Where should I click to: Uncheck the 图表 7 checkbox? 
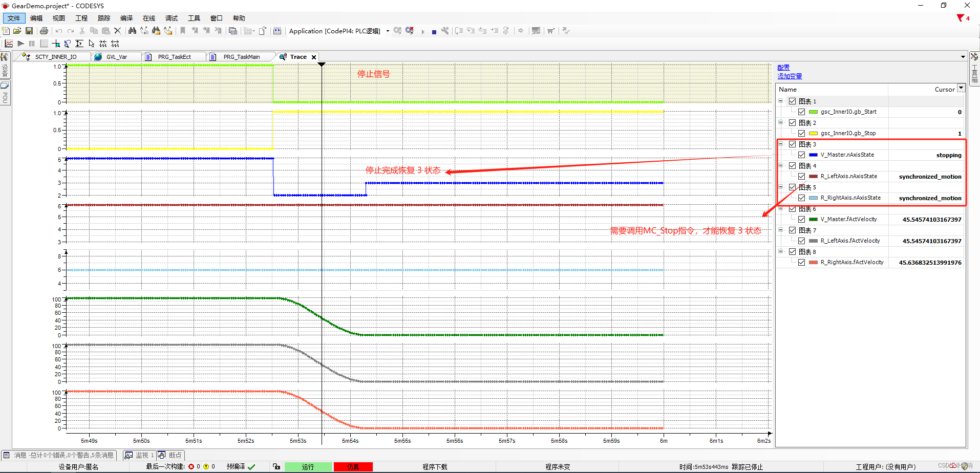pyautogui.click(x=792, y=230)
